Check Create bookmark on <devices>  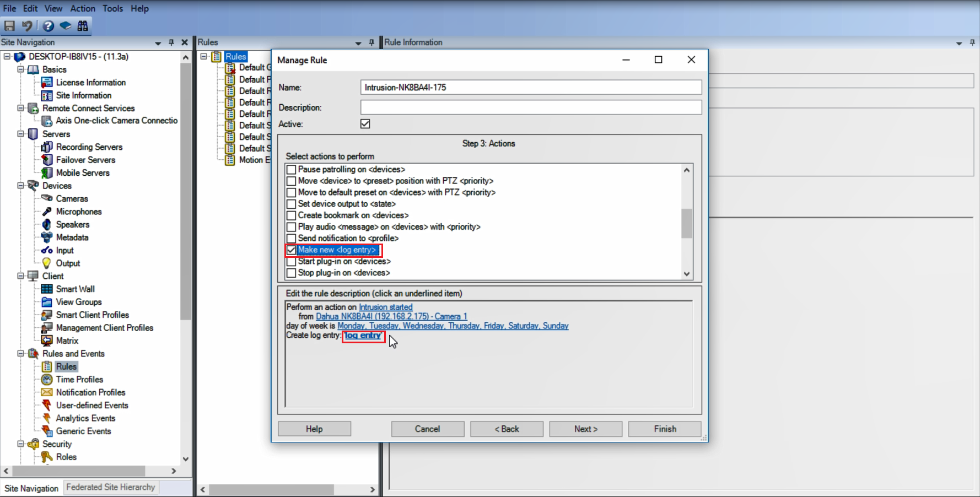click(x=292, y=215)
